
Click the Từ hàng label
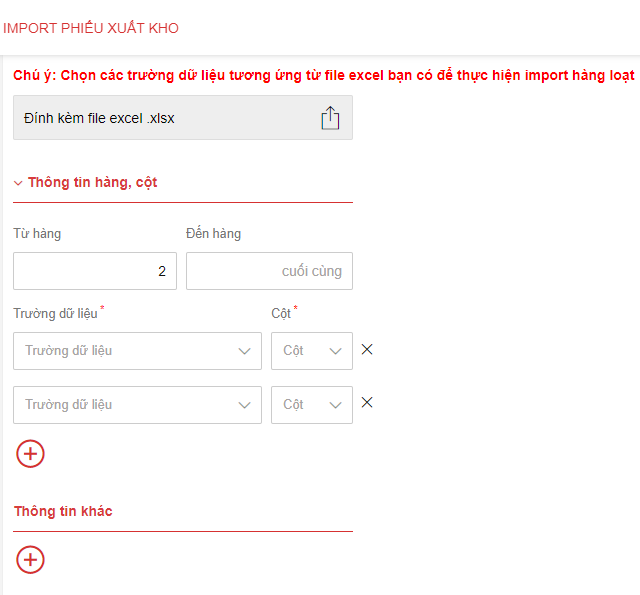(x=37, y=234)
